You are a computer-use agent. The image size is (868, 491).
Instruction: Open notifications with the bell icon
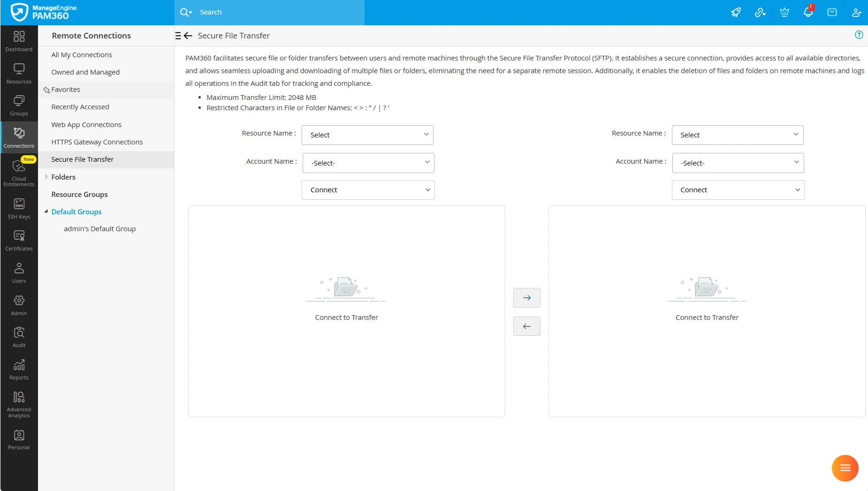pos(808,12)
